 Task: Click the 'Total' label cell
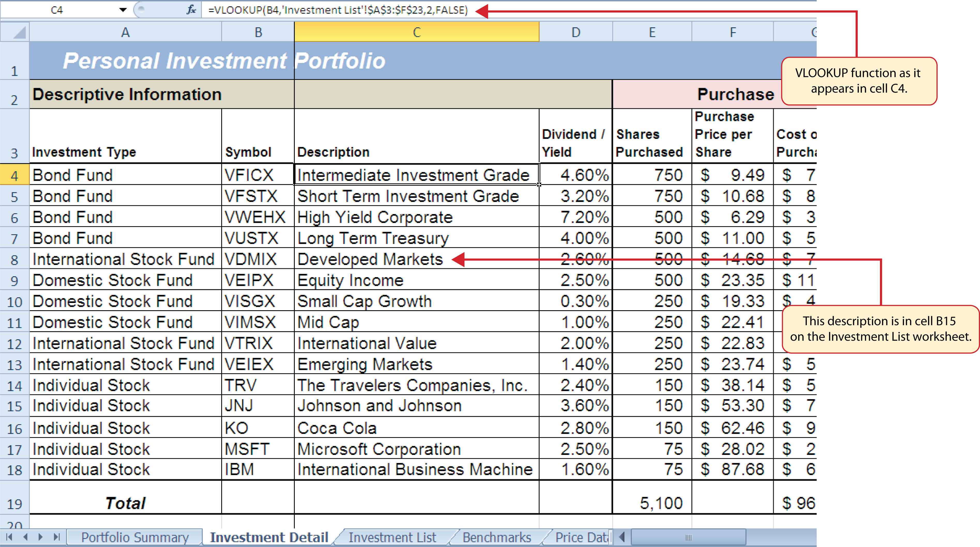(x=125, y=498)
